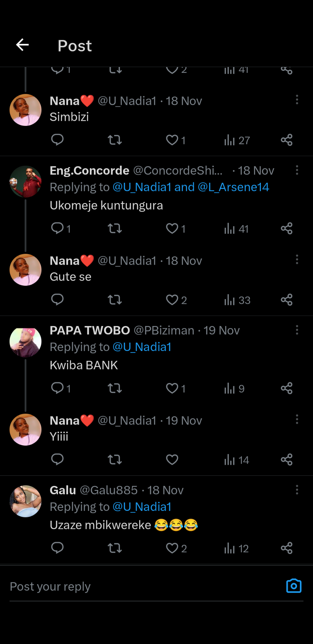Attach a photo with camera icon
Image resolution: width=313 pixels, height=644 pixels.
[x=294, y=586]
